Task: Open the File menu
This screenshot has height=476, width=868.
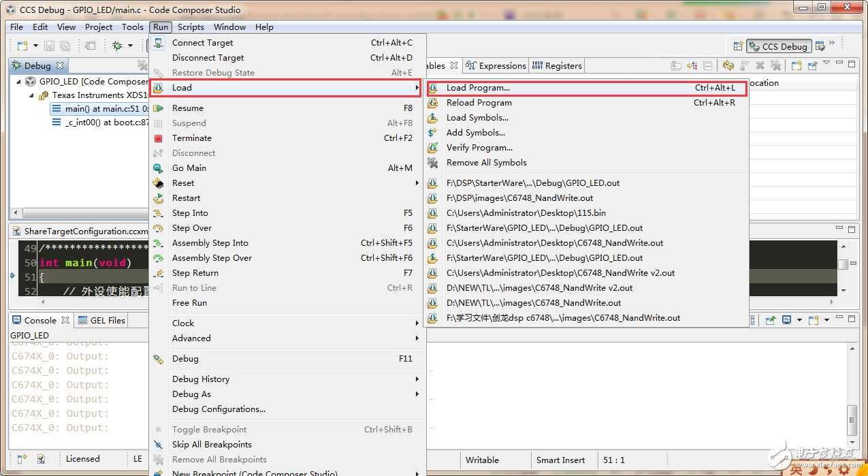Action: [x=17, y=27]
